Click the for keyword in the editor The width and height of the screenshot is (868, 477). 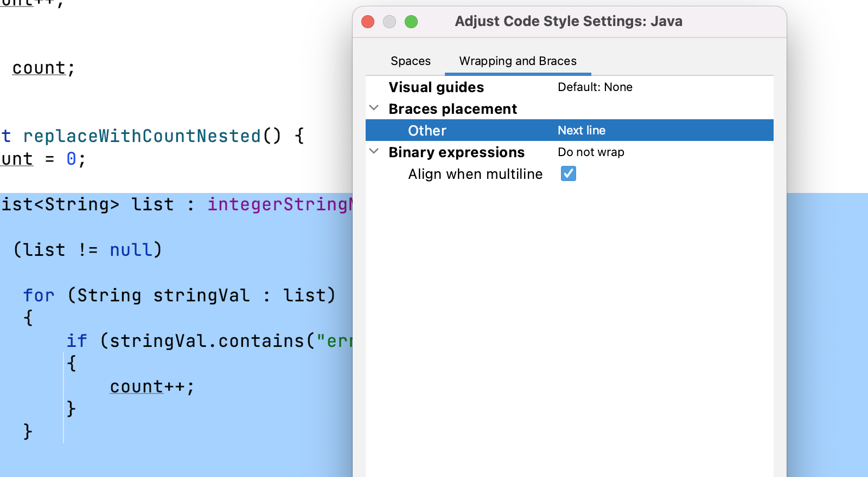point(39,295)
